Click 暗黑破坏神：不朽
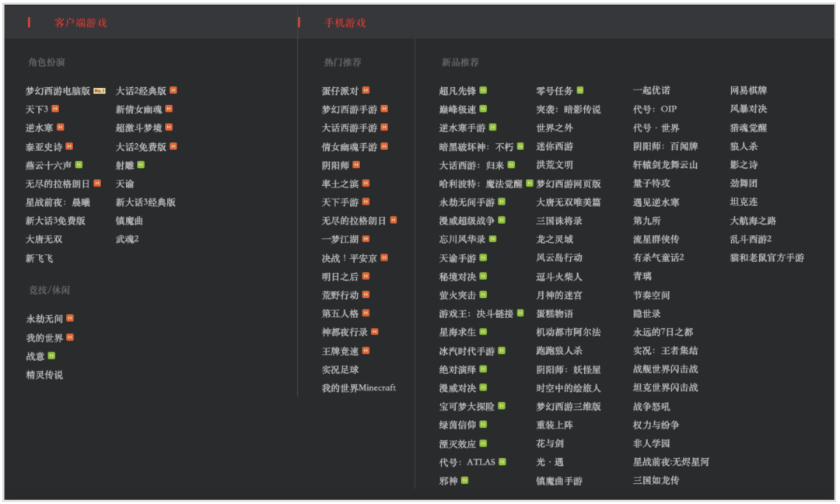Viewport: 840px width, 504px height. coord(476,147)
